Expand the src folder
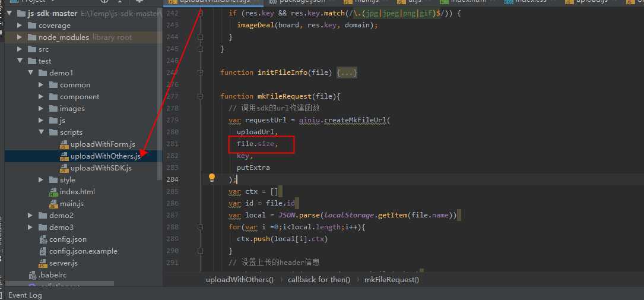The height and width of the screenshot is (300, 644). tap(20, 49)
